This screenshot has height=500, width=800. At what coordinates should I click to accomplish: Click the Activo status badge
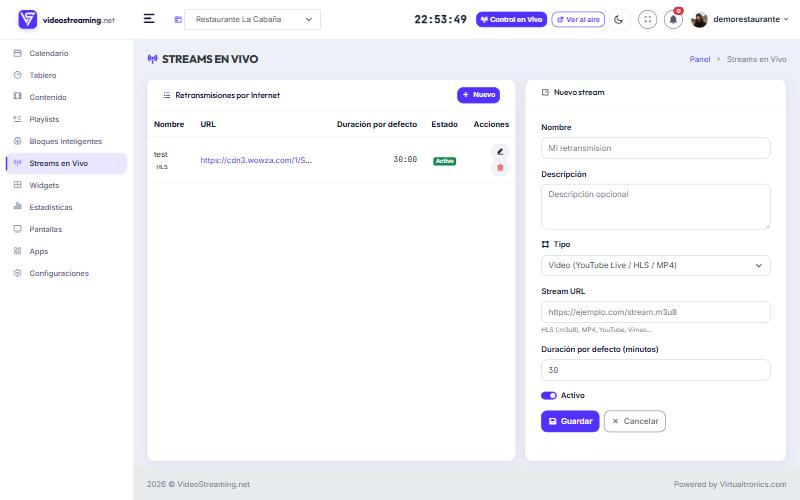point(444,161)
